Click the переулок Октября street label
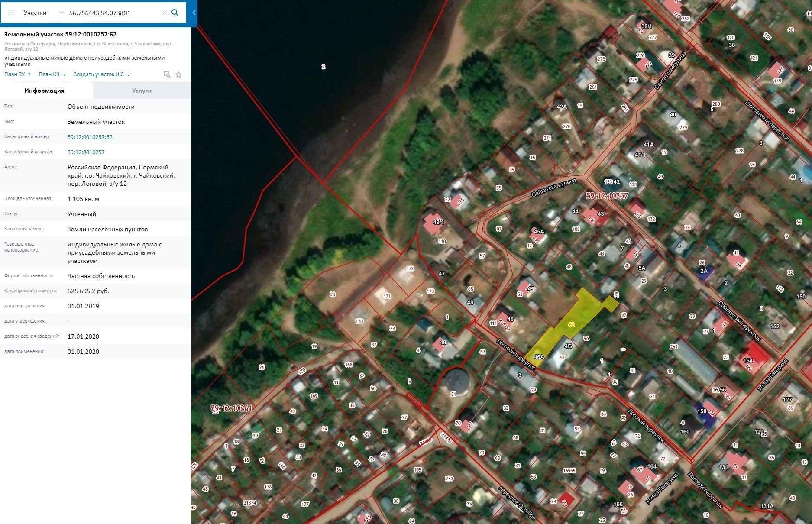The width and height of the screenshot is (812, 524). (x=517, y=502)
